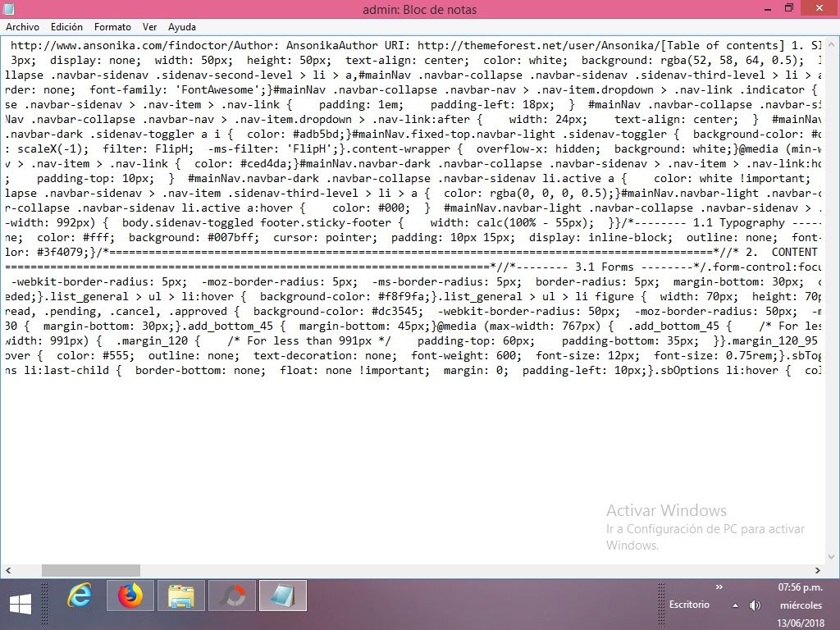Screen dimensions: 840x630
Task: Open the Edición menu
Action: [x=66, y=27]
